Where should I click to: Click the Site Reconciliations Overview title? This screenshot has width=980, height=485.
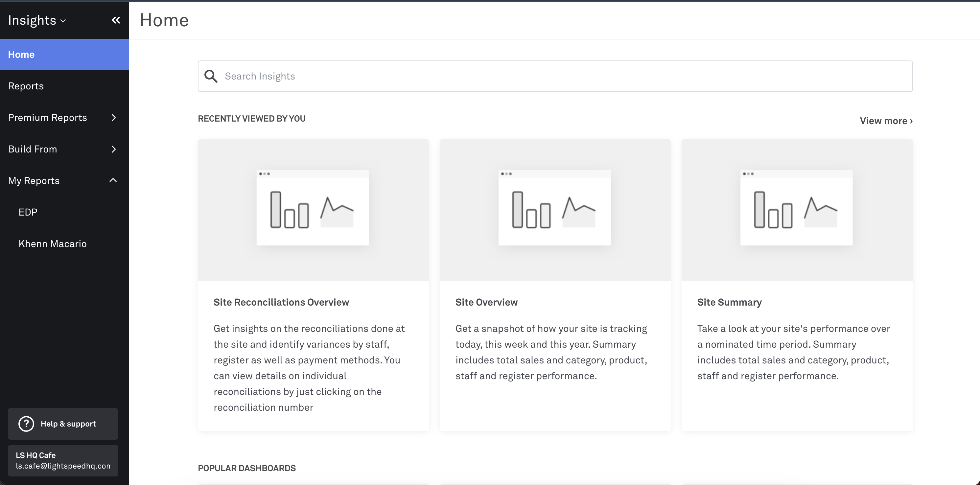[x=281, y=302]
